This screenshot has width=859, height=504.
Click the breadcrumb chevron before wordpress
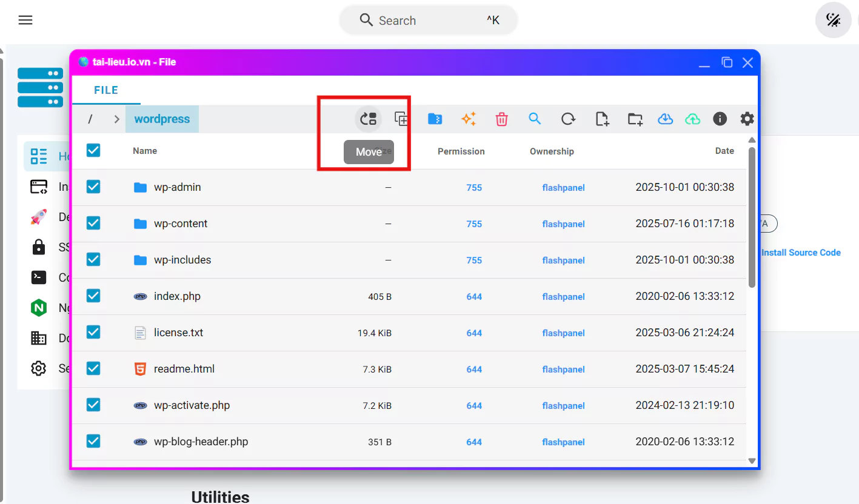116,119
